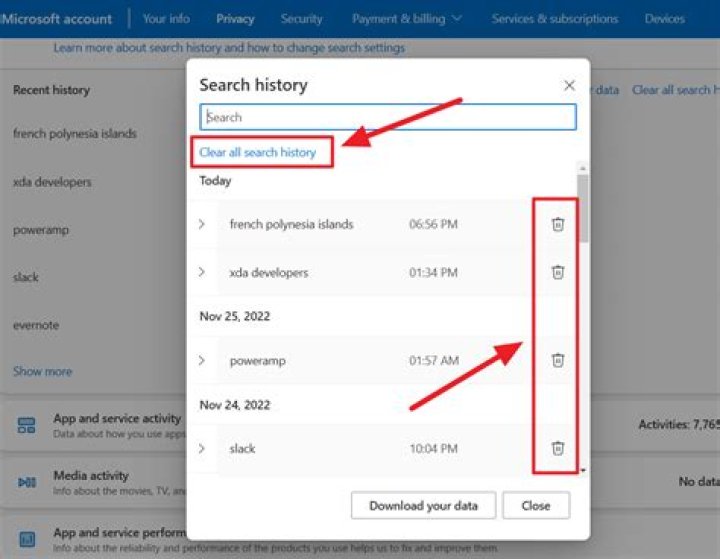Screen dimensions: 720x559
Task: Click trash icon next to poweramp
Action: click(x=558, y=360)
